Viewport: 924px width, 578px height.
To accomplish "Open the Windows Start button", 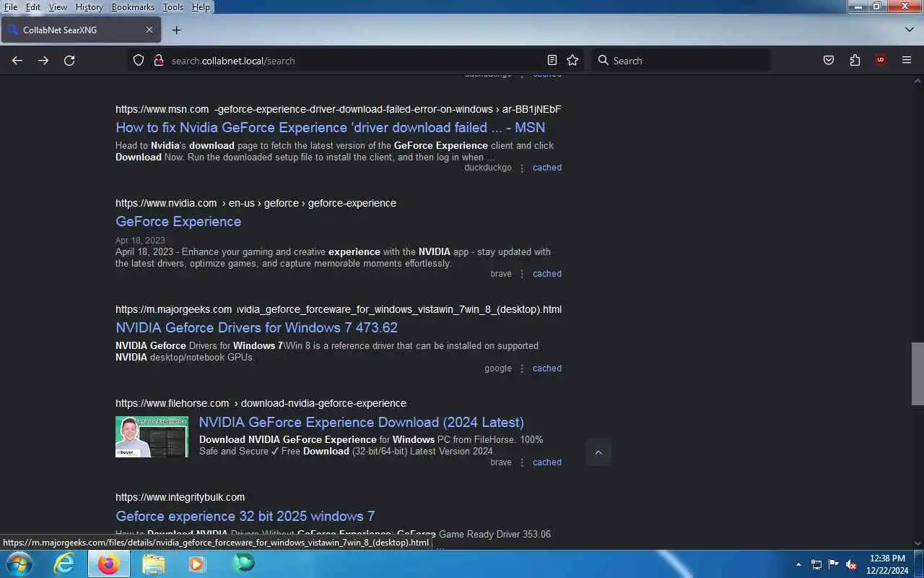I will coord(18,564).
